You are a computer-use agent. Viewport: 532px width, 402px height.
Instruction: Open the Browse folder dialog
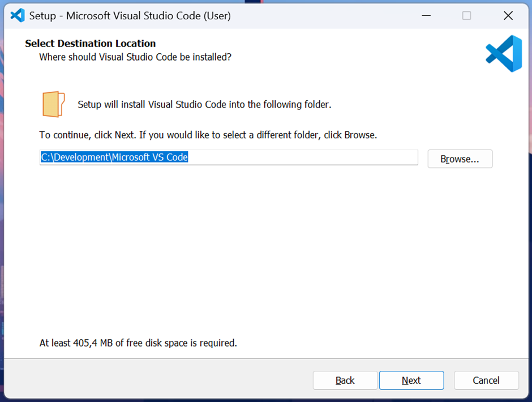click(x=460, y=159)
